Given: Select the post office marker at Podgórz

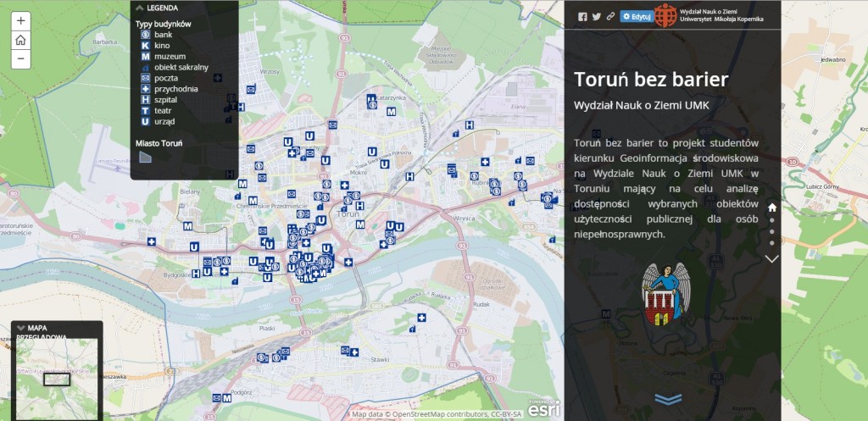Looking at the screenshot, I should point(217,398).
